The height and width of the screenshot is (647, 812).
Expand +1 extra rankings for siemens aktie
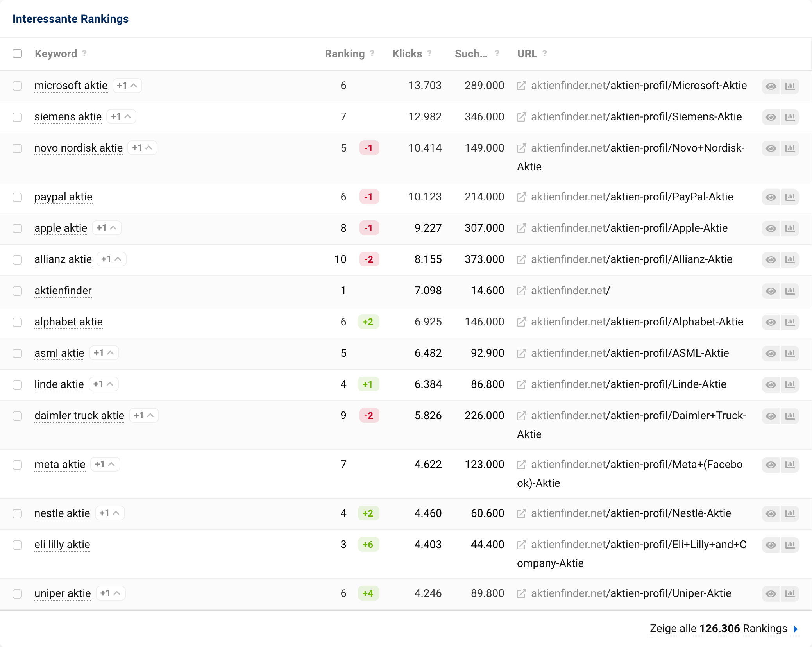(x=121, y=116)
